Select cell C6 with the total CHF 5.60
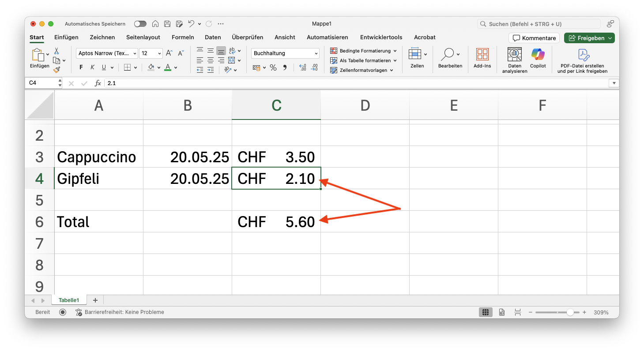 (x=276, y=221)
